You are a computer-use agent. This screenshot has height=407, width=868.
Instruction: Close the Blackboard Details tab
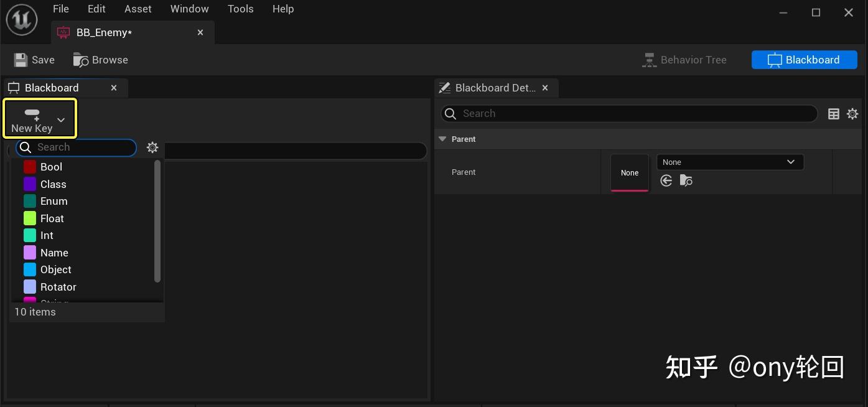(545, 88)
